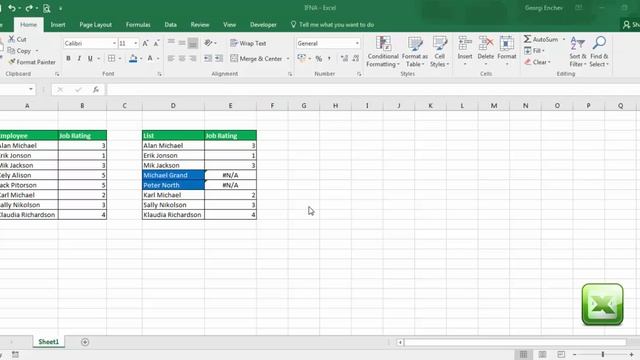Screen dimensions: 640x360
Task: Switch to the Formulas tab
Action: click(138, 25)
